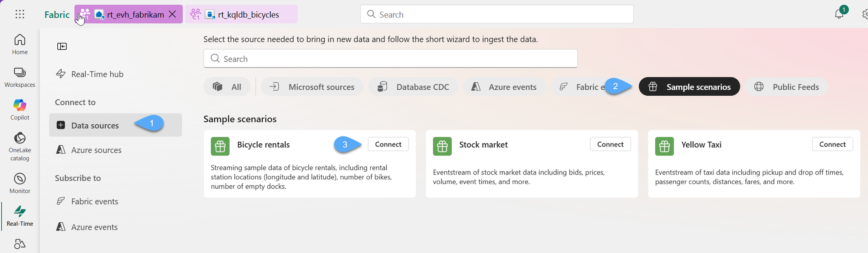Click the Home icon in sidebar
This screenshot has height=253, width=868.
coord(20,44)
